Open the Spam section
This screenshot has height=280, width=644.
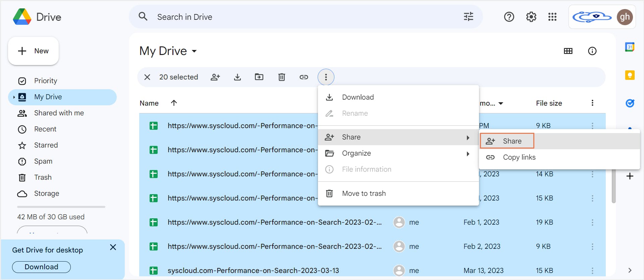[x=62, y=161]
